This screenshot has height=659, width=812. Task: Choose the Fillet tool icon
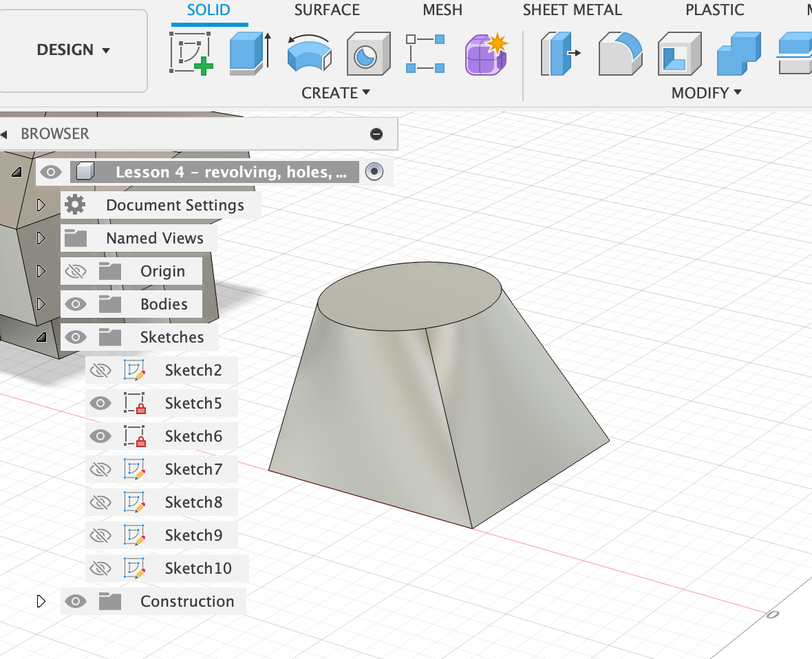(x=619, y=53)
